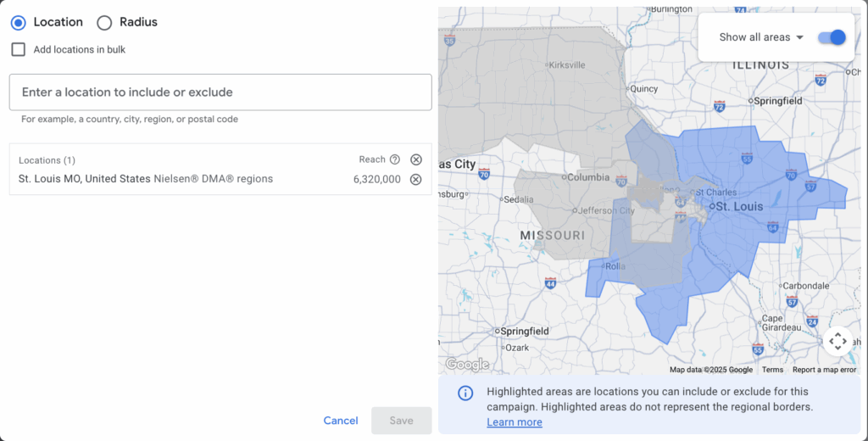Click the Save button

[401, 421]
